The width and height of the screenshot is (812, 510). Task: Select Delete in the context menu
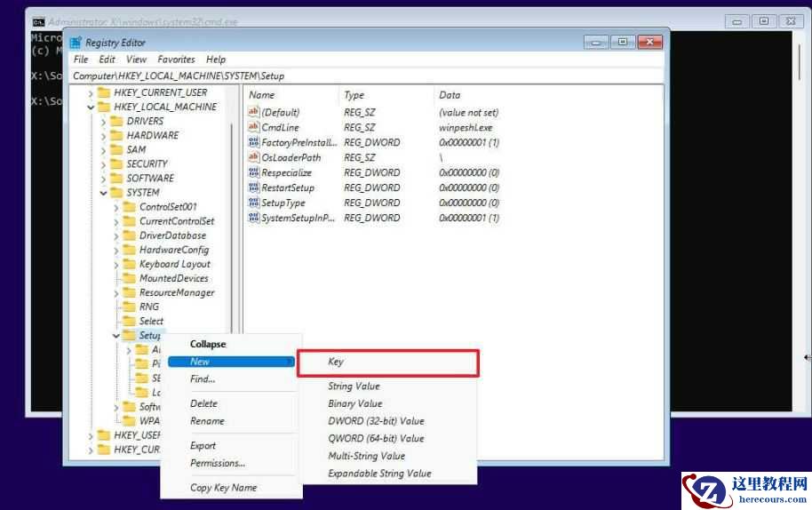click(x=203, y=403)
